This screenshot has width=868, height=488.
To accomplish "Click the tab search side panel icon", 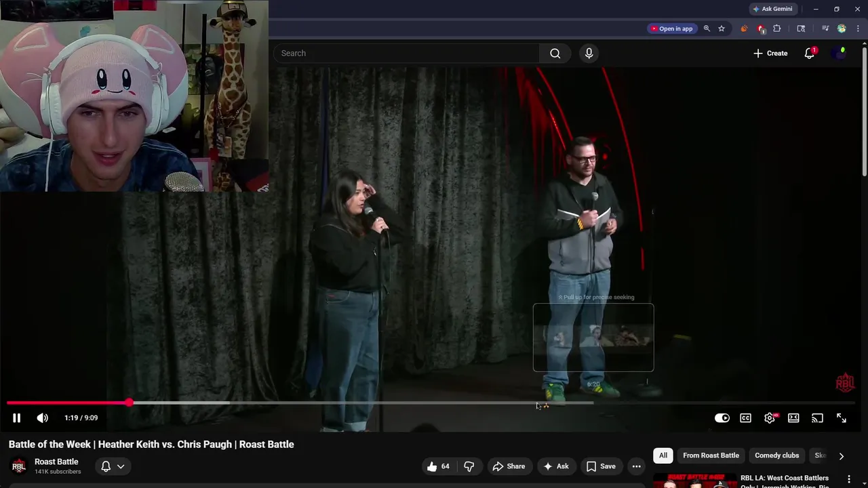I will [801, 28].
